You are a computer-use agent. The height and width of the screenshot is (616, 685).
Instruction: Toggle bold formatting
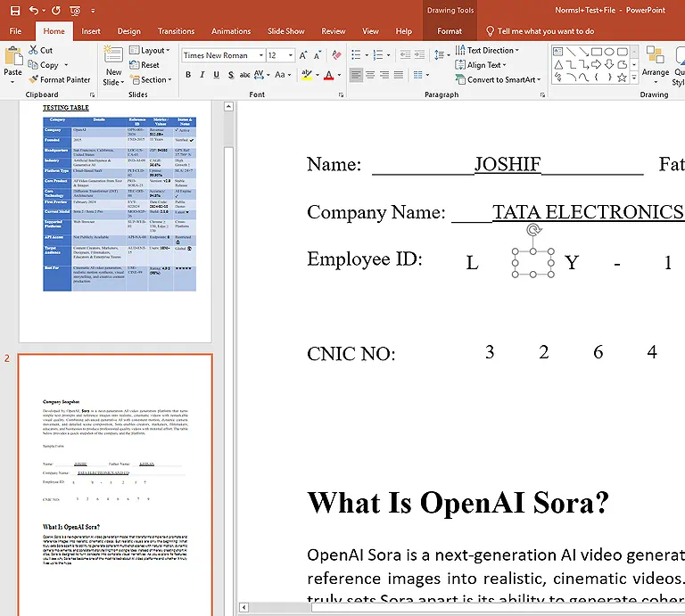[x=188, y=75]
